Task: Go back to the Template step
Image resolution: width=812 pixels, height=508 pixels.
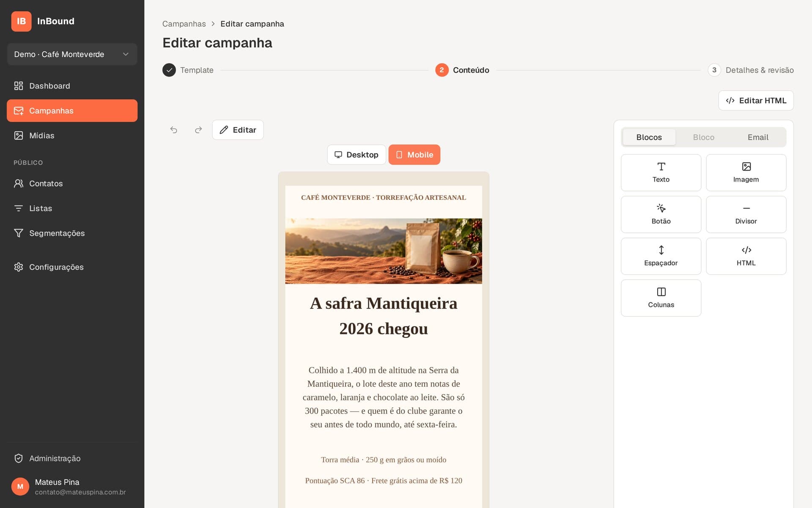Action: pyautogui.click(x=188, y=70)
